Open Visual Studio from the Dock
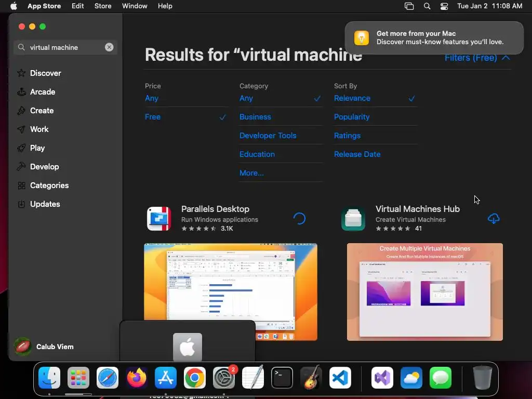Viewport: 532px width, 399px height. point(382,377)
